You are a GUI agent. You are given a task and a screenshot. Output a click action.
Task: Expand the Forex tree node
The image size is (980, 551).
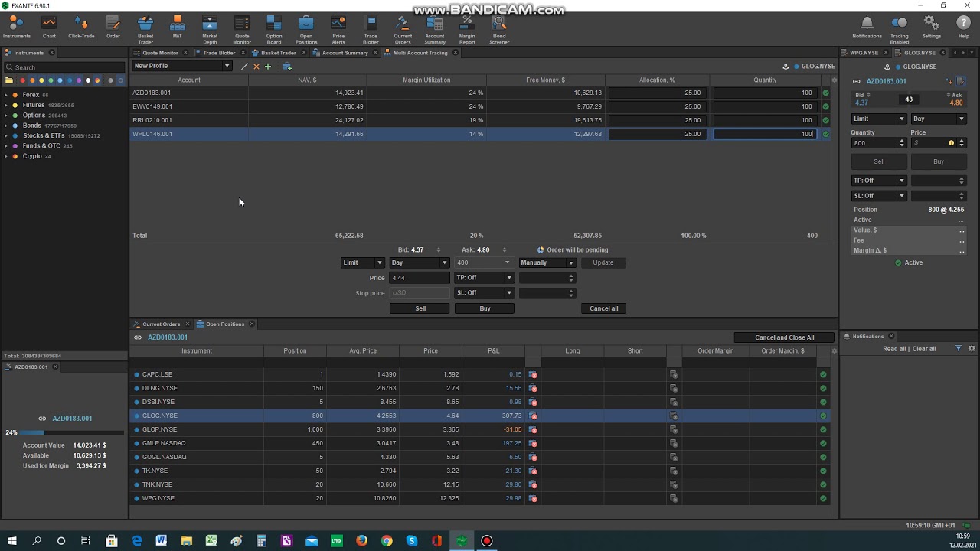pos(6,95)
